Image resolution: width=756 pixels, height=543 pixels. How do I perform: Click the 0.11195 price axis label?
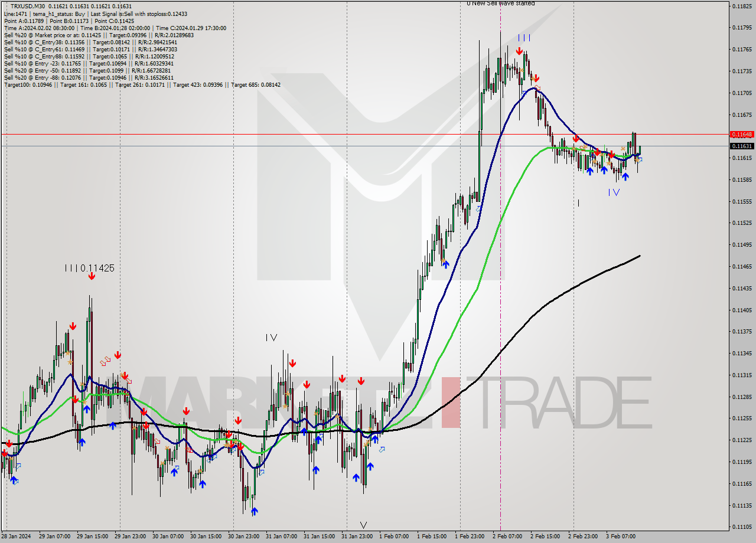coord(742,462)
